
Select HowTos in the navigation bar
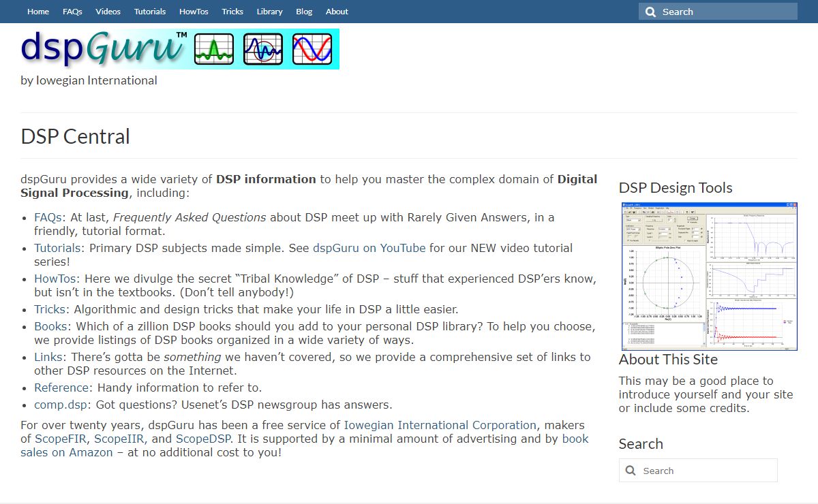(x=194, y=12)
